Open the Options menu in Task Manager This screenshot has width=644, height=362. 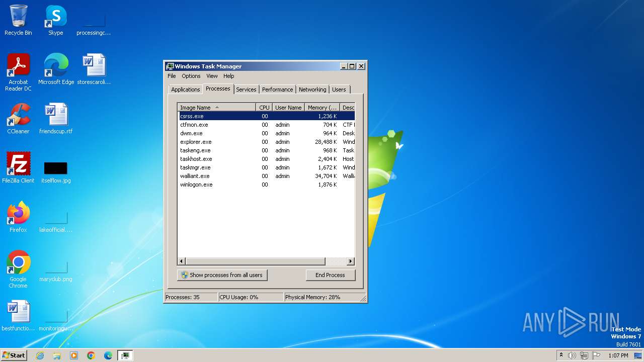click(191, 76)
